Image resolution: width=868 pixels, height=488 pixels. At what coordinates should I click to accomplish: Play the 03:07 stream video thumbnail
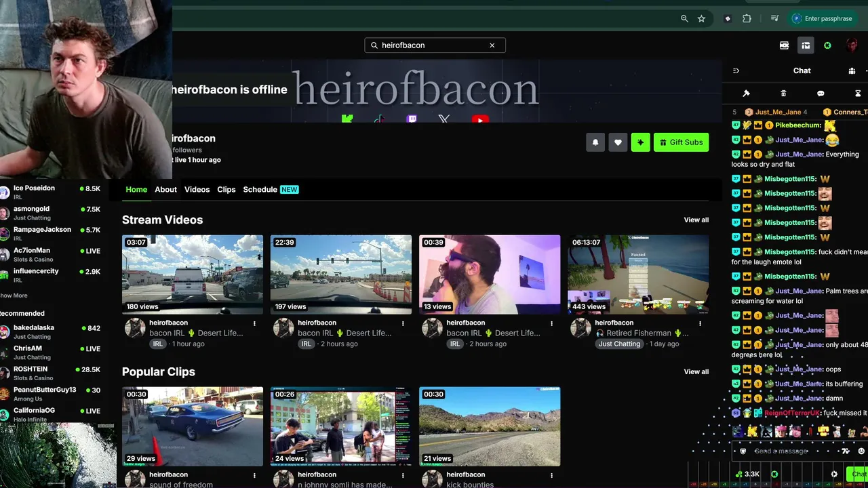click(193, 274)
